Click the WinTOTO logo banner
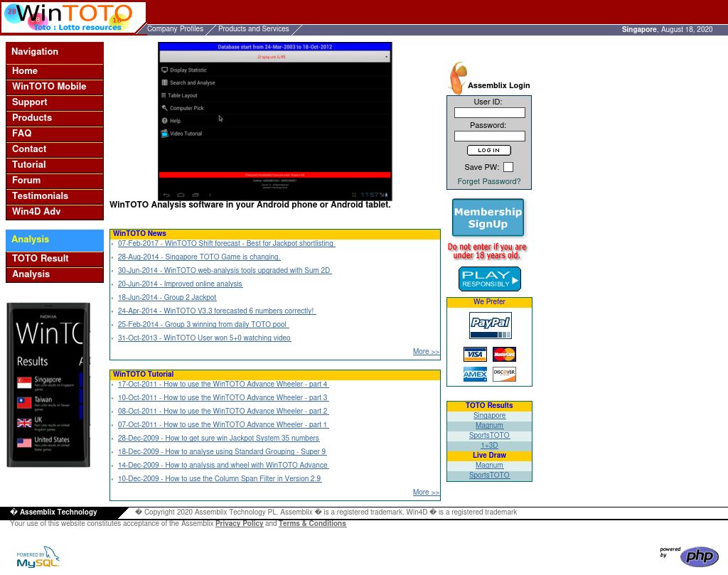The image size is (728, 575). point(73,17)
